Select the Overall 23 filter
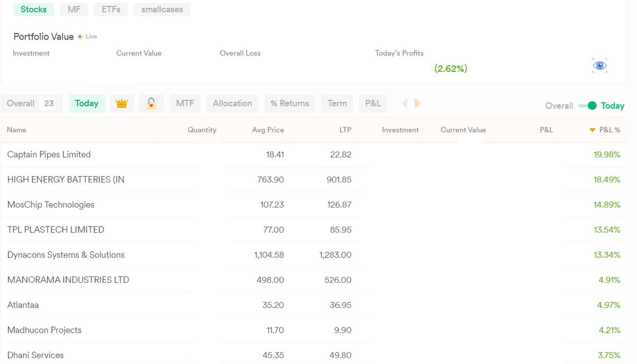This screenshot has height=364, width=637. [x=31, y=103]
